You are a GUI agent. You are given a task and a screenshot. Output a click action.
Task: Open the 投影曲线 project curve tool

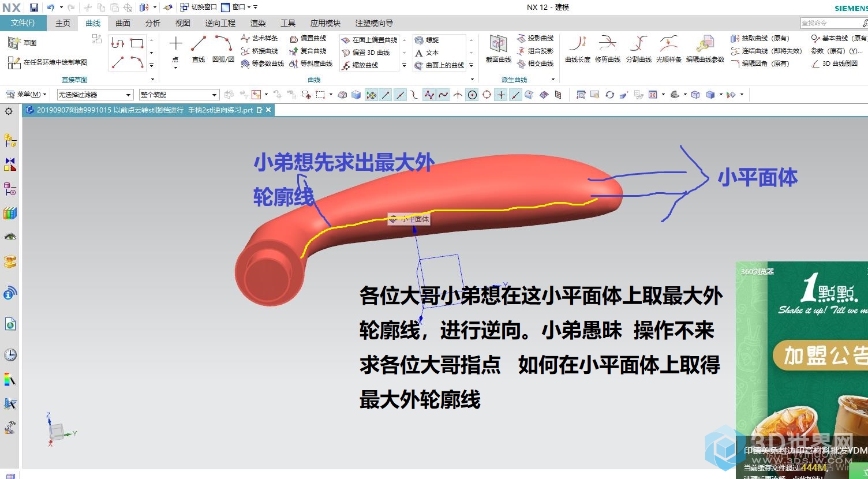click(536, 38)
